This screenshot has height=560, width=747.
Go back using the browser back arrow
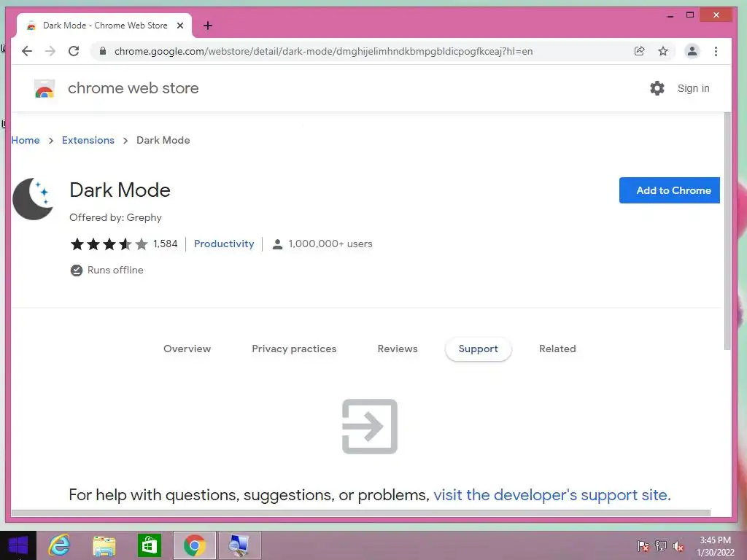click(27, 51)
